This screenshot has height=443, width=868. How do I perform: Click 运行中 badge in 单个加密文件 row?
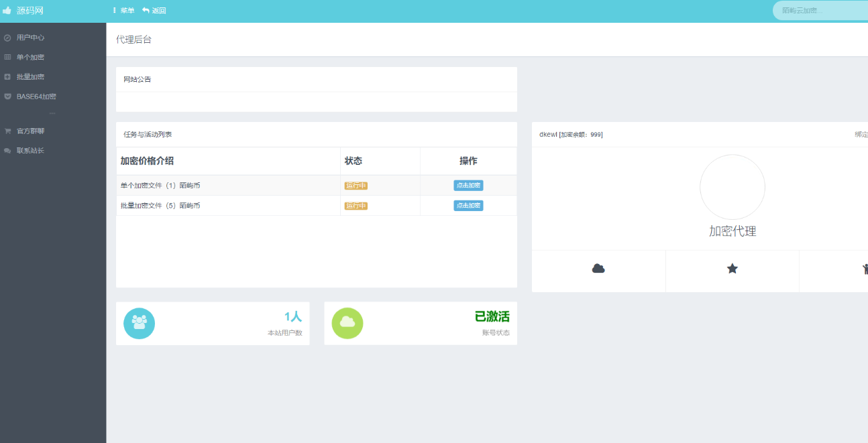tap(356, 186)
